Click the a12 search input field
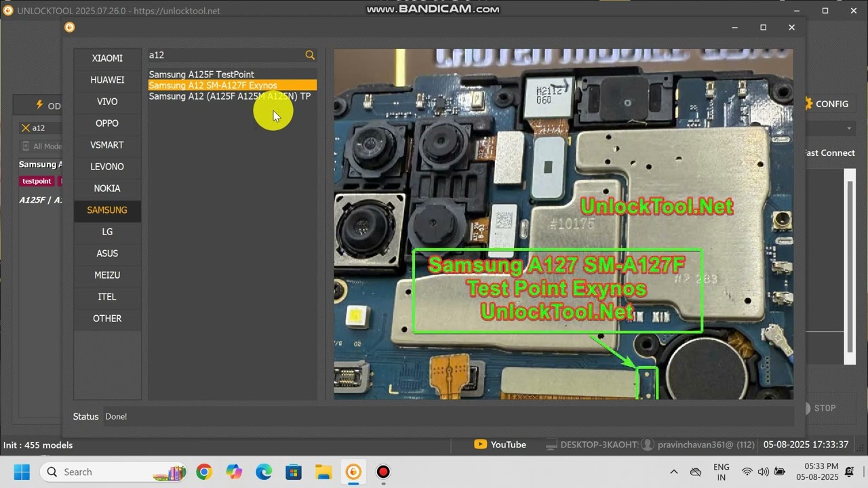 [225, 55]
